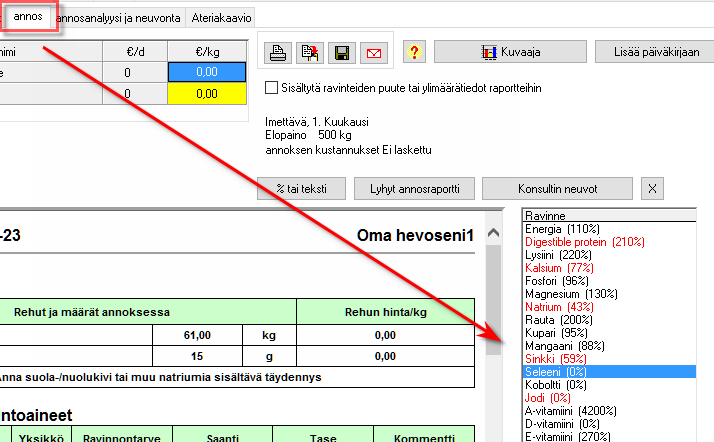Click the yellow €/kg price cell
Image resolution: width=714 pixels, height=442 pixels.
(206, 94)
